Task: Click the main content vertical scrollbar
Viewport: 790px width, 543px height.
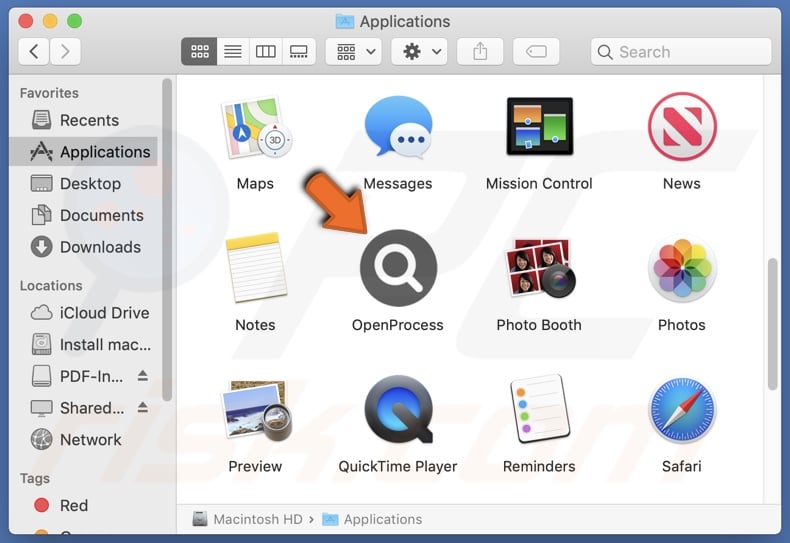Action: [x=773, y=324]
